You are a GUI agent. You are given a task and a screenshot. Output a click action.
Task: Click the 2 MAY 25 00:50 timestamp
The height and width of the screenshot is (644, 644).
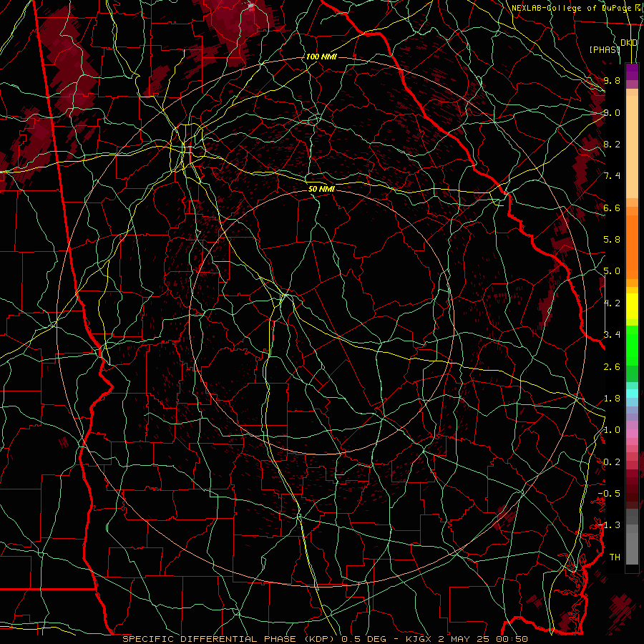[x=483, y=639]
